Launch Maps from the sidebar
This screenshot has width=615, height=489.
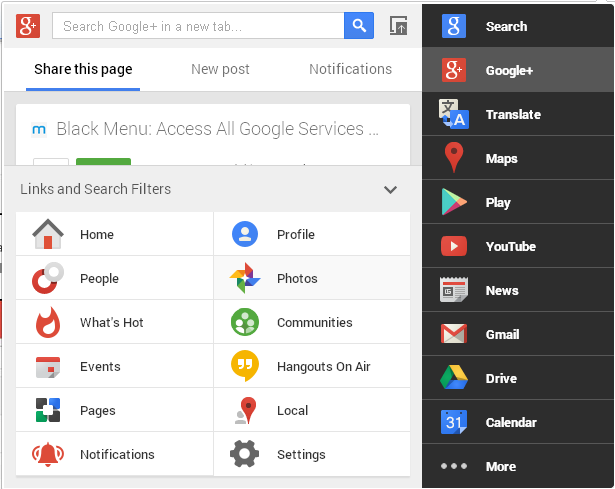(x=455, y=159)
